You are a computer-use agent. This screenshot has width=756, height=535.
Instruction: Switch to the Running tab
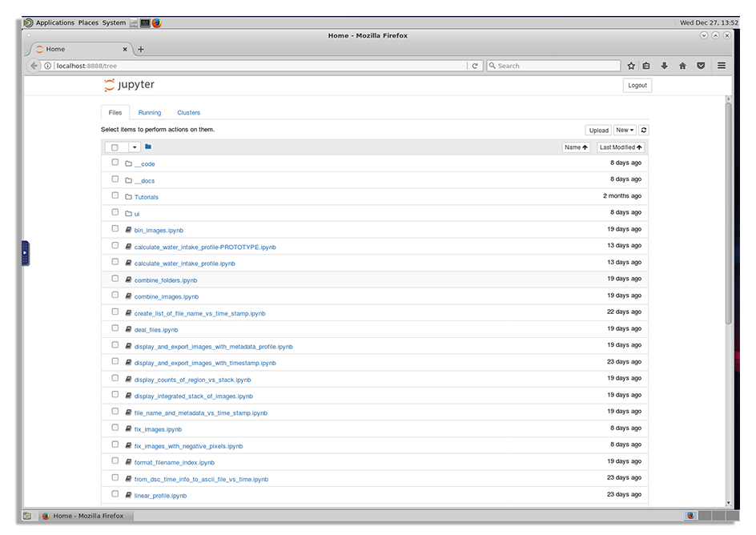[x=150, y=112]
